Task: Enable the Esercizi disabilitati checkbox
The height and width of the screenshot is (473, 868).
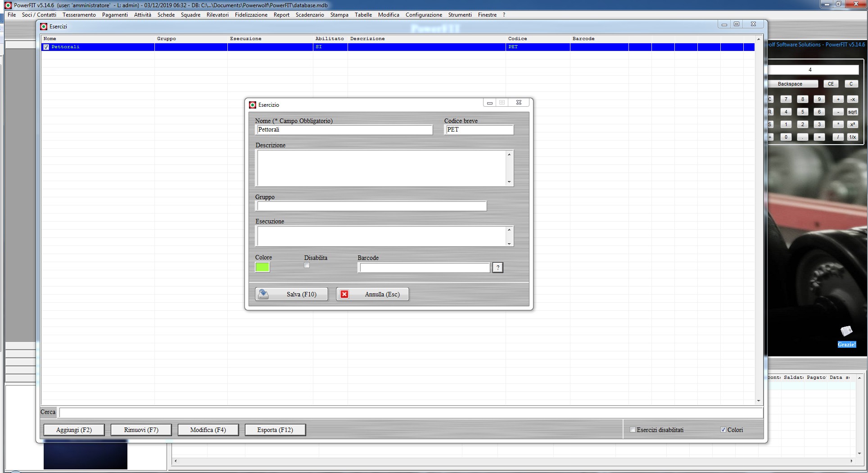Action: [633, 430]
